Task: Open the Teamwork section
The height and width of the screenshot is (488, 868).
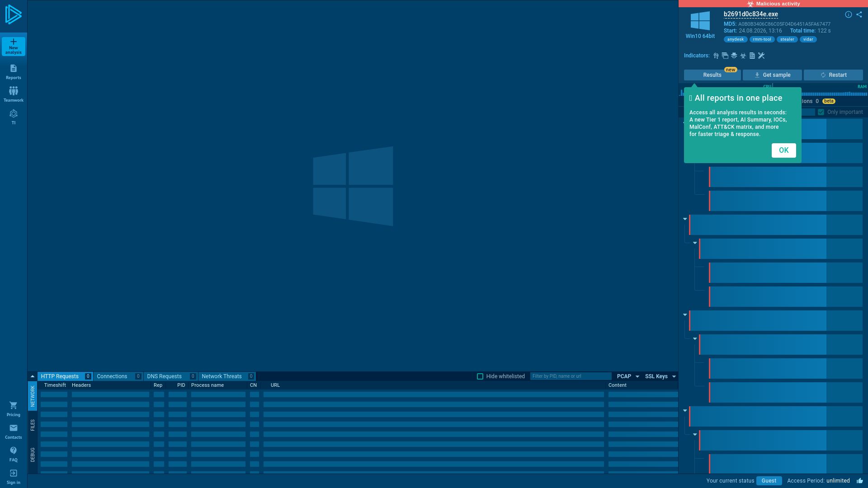Action: pos(14,94)
